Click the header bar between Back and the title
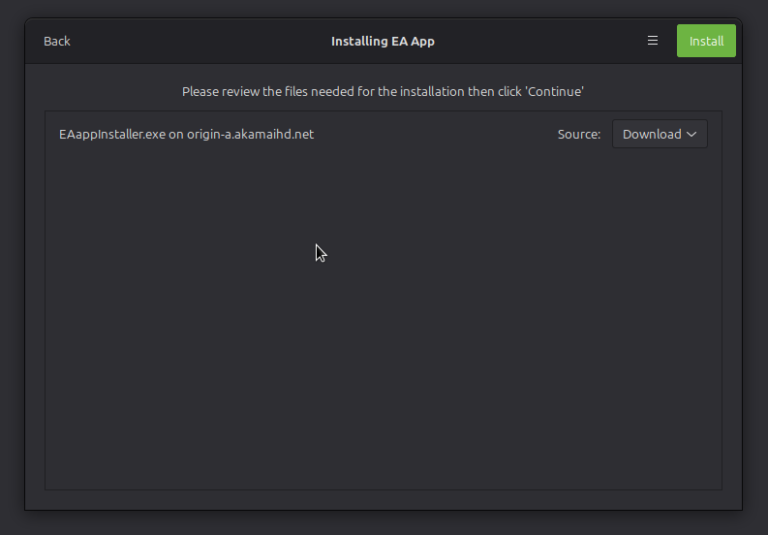 pos(200,41)
